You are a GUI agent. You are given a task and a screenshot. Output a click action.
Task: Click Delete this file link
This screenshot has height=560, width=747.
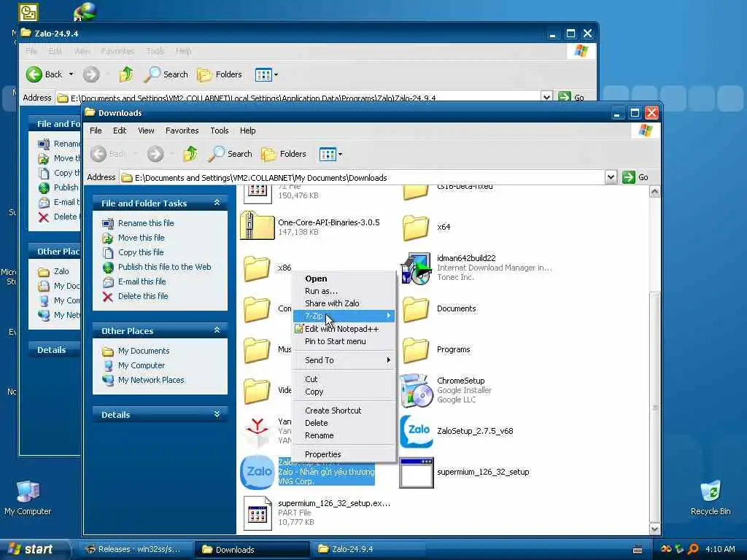[x=143, y=296]
